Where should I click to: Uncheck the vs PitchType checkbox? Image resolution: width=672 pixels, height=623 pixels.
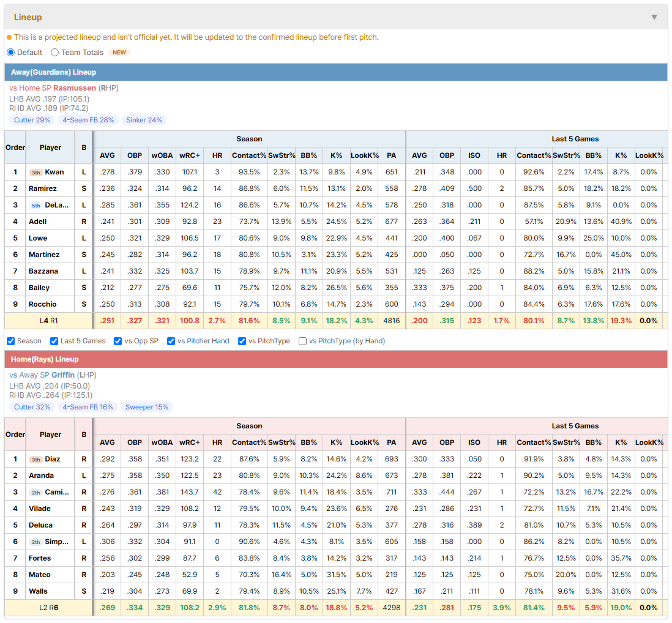click(x=242, y=341)
